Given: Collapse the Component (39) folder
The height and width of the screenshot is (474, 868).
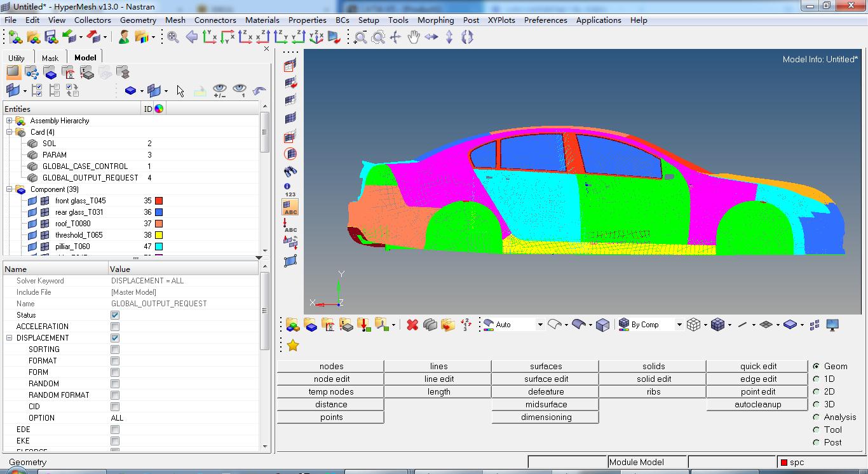Looking at the screenshot, I should click(x=10, y=189).
